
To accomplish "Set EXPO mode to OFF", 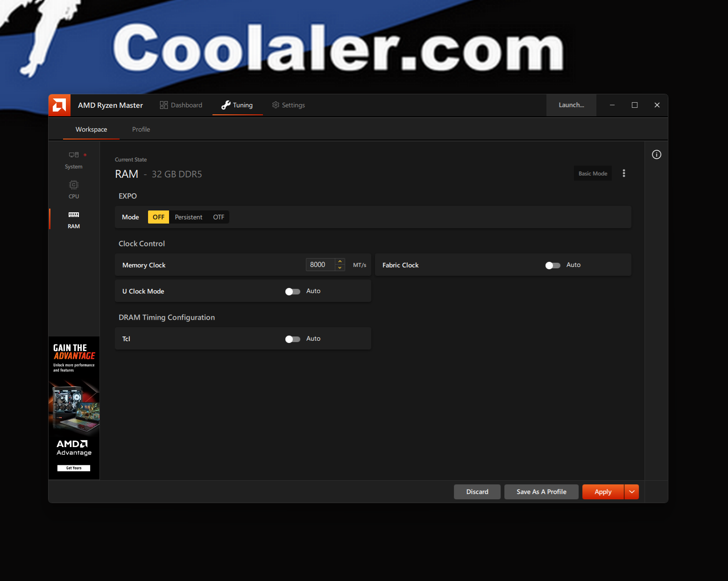I will (x=159, y=217).
